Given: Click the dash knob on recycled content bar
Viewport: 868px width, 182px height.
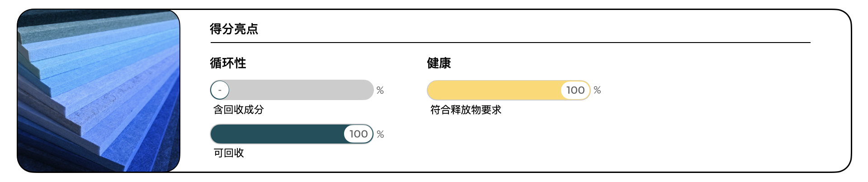Looking at the screenshot, I should [x=220, y=90].
